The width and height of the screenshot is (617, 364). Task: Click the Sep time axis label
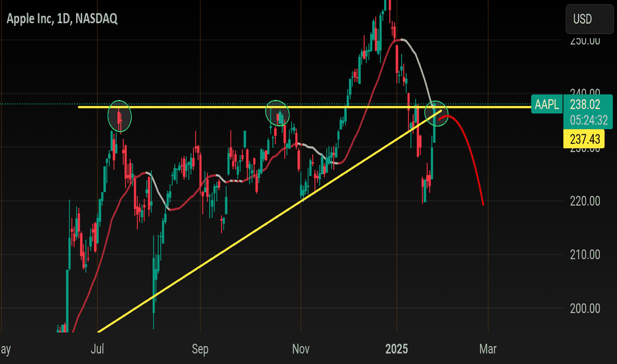pos(200,349)
